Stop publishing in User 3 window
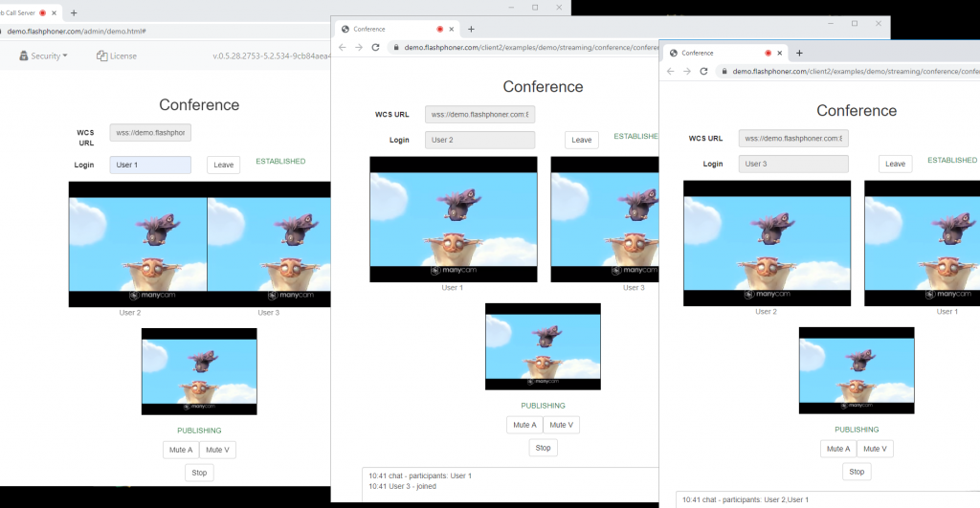The width and height of the screenshot is (980, 508). [x=857, y=472]
